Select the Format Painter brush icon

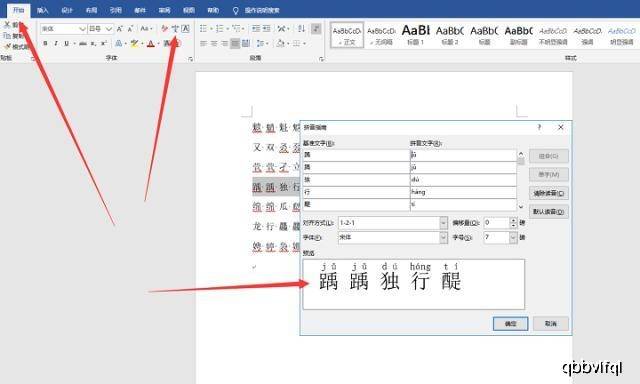point(7,47)
